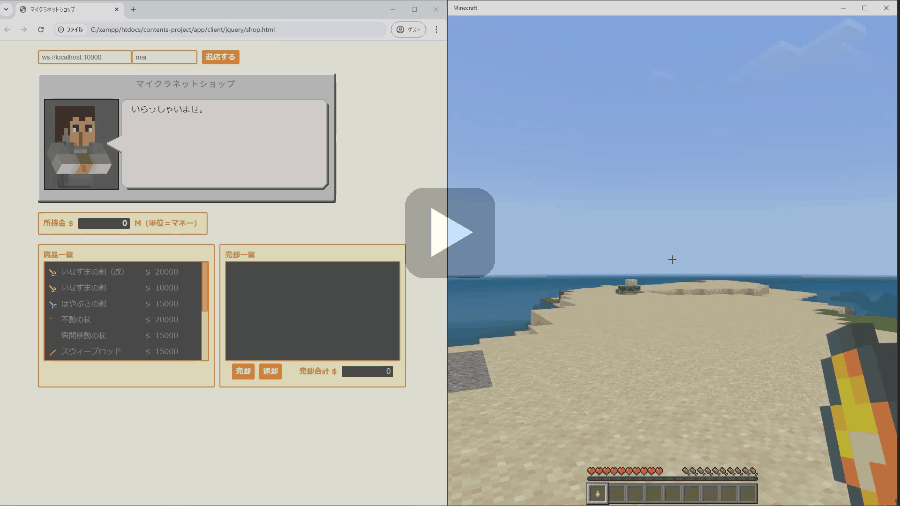The height and width of the screenshot is (506, 900).
Task: Select the last Minecraft hotbar slot
Action: click(748, 493)
